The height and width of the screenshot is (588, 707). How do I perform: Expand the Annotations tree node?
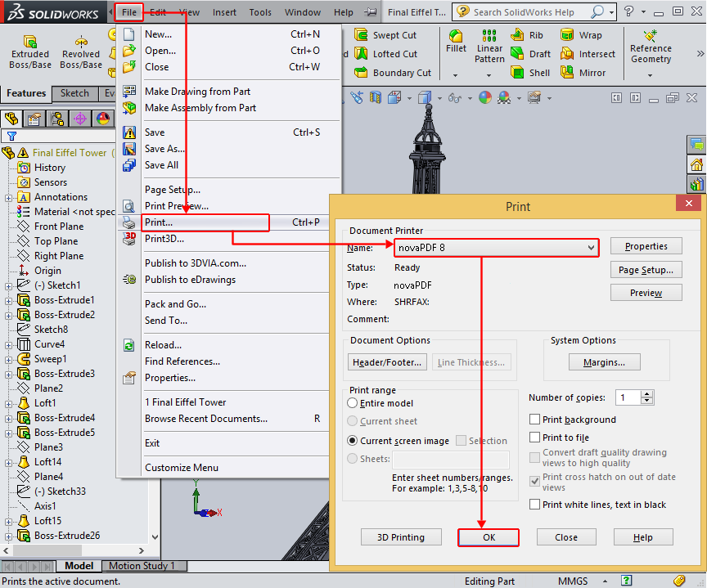[x=8, y=198]
